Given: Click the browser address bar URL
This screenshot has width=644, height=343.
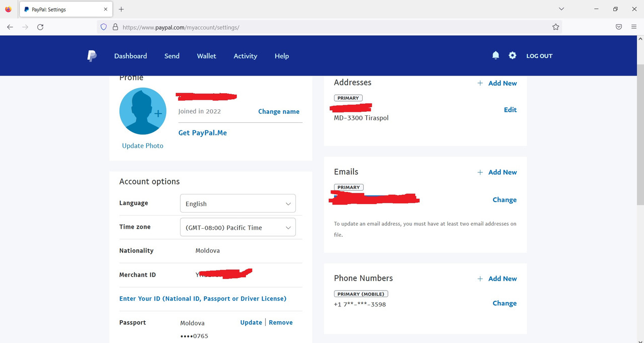Looking at the screenshot, I should [x=181, y=27].
